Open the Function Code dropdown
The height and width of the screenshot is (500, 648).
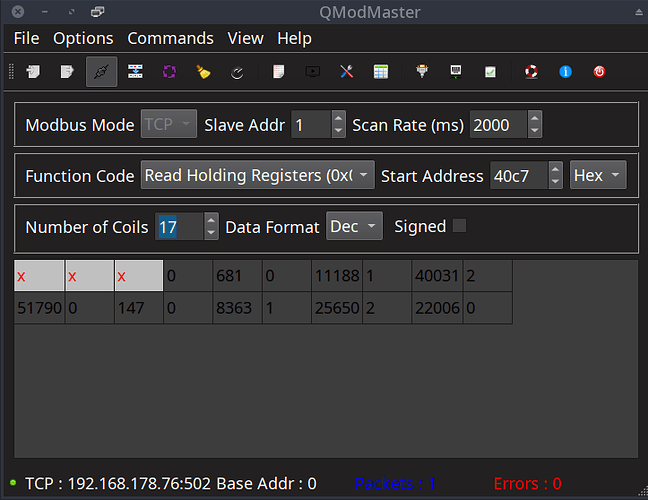257,175
